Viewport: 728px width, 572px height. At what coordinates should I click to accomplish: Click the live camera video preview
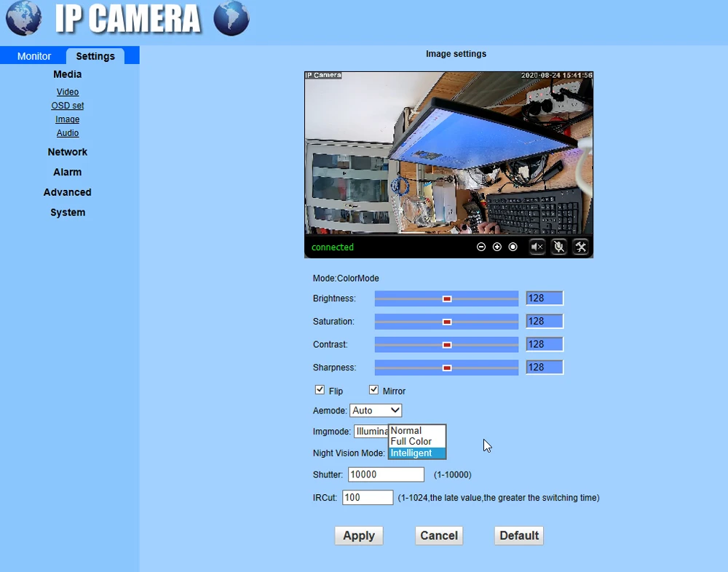click(448, 153)
